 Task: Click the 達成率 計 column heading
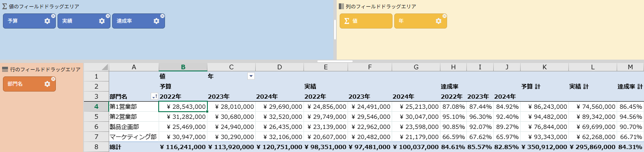[630, 86]
